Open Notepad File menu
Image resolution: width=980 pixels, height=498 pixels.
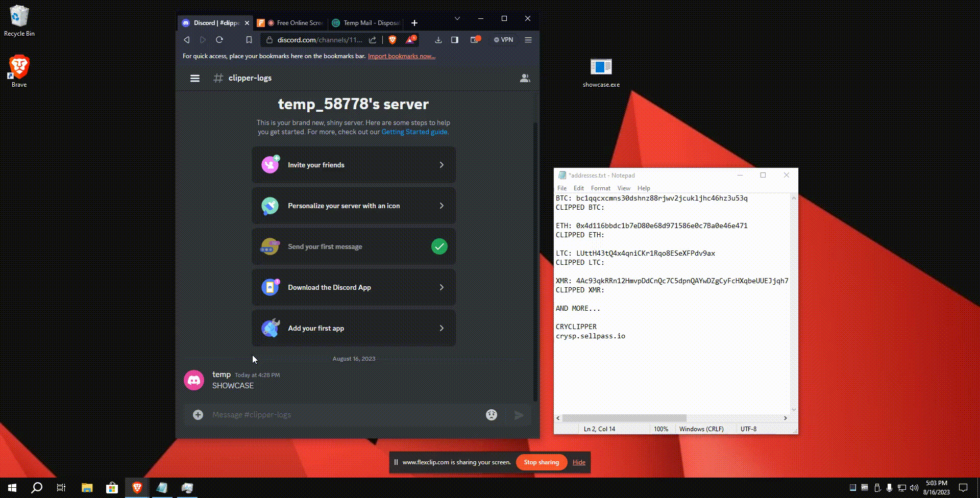click(562, 188)
